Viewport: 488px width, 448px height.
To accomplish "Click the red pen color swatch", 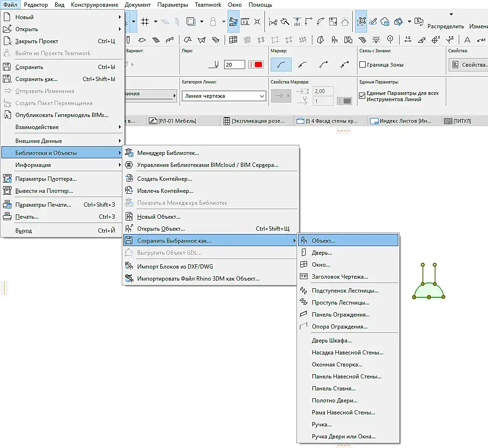I will click(256, 64).
